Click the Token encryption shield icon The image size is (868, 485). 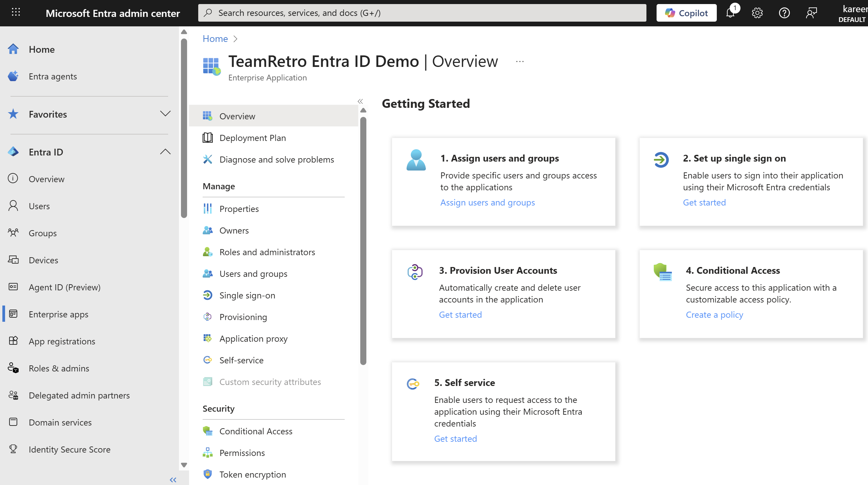pos(207,474)
